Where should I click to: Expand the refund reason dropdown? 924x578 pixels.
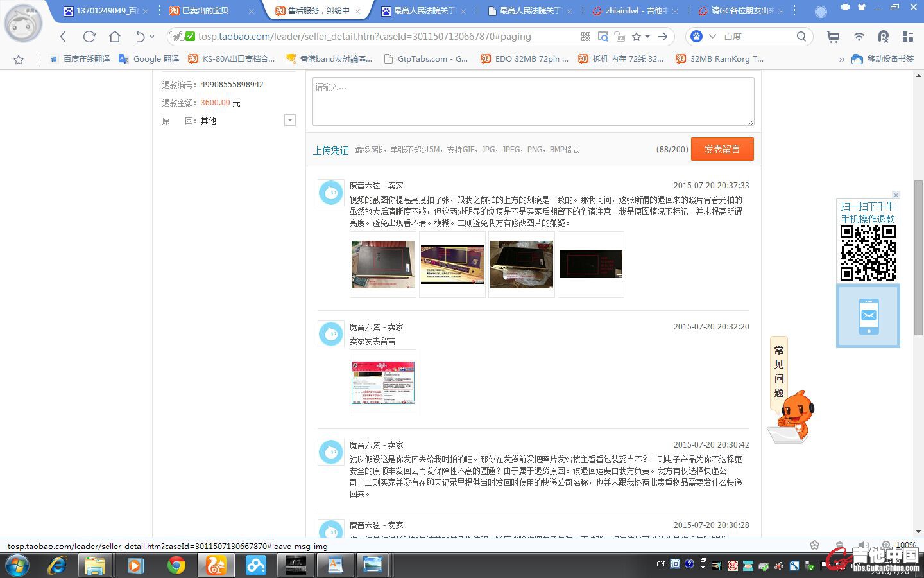[x=290, y=120]
